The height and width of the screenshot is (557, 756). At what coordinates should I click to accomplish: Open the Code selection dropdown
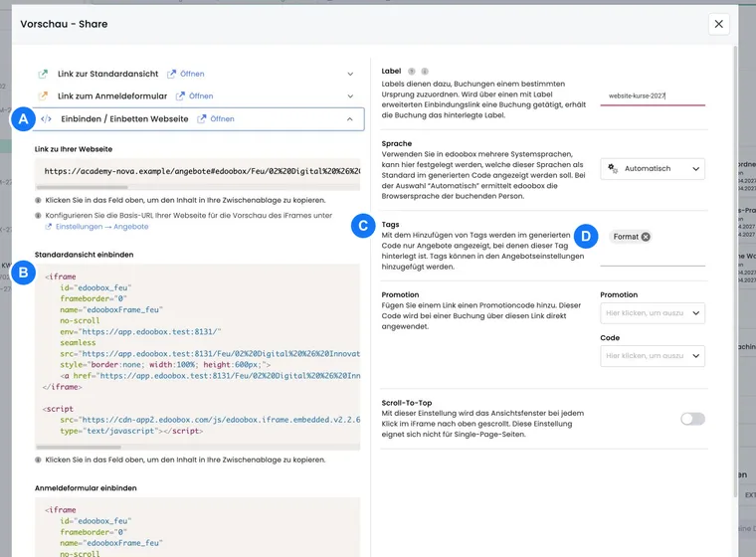pyautogui.click(x=653, y=356)
